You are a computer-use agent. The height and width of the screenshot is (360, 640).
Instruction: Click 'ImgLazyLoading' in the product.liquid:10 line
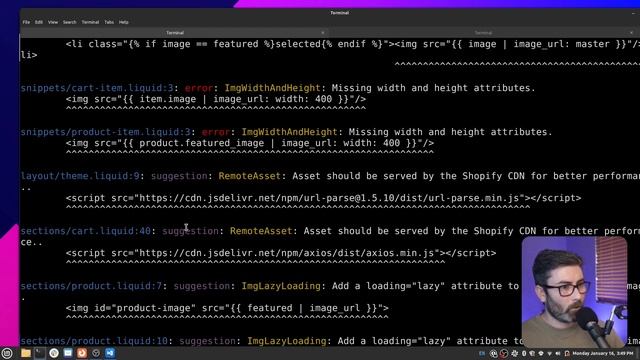click(x=287, y=341)
